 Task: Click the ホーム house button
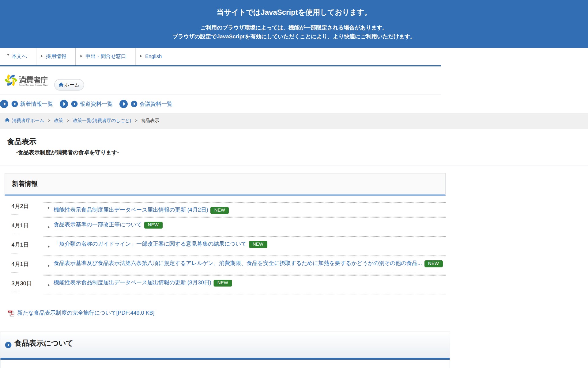69,85
